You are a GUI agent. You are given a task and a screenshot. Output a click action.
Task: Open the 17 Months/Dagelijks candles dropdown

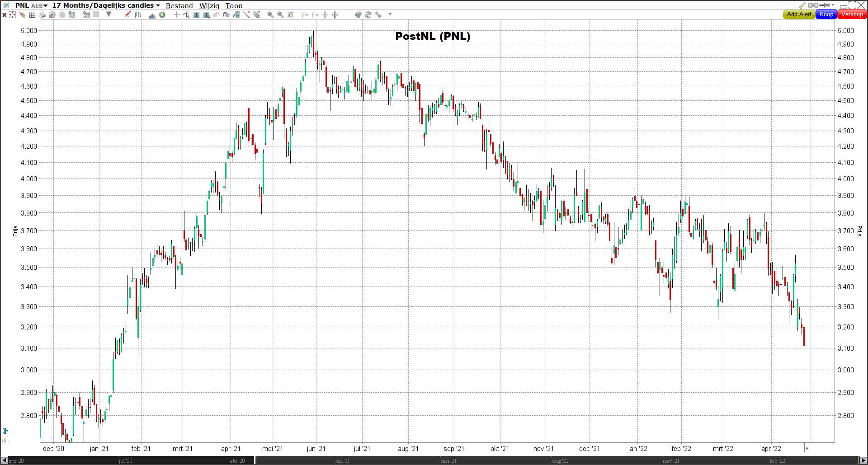106,5
